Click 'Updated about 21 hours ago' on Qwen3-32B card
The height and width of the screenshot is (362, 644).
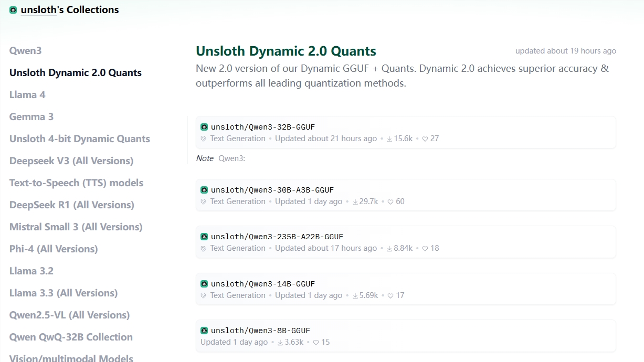tap(326, 139)
